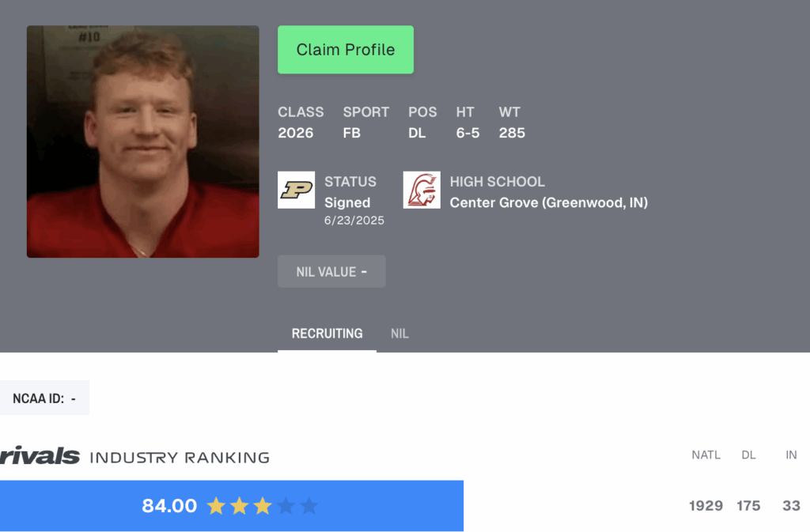Click the Signed status text
810x532 pixels.
(x=347, y=203)
